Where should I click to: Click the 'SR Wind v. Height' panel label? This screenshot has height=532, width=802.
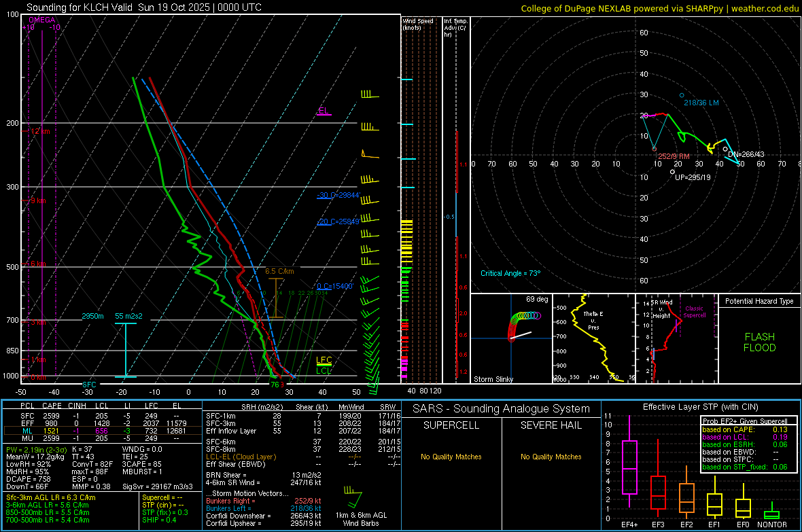[661, 309]
